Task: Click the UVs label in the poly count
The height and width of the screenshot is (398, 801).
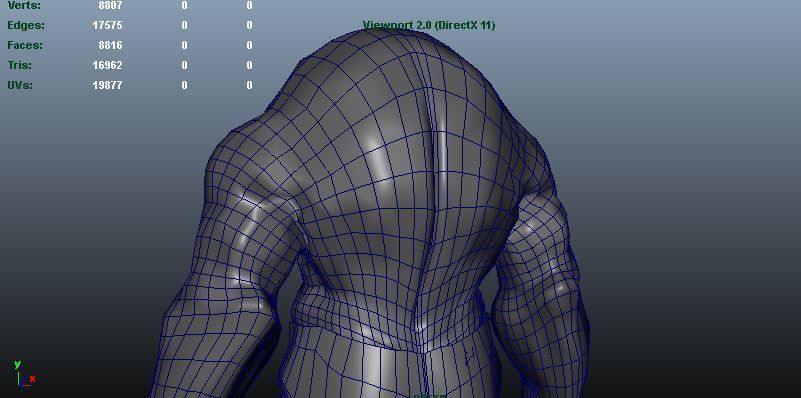Action: point(20,85)
